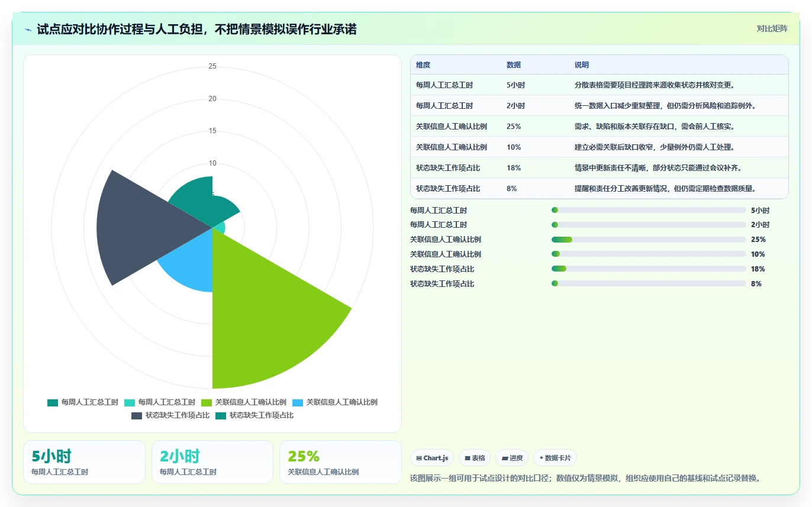This screenshot has width=812, height=507.
Task: Click the 数据 column header
Action: click(514, 65)
